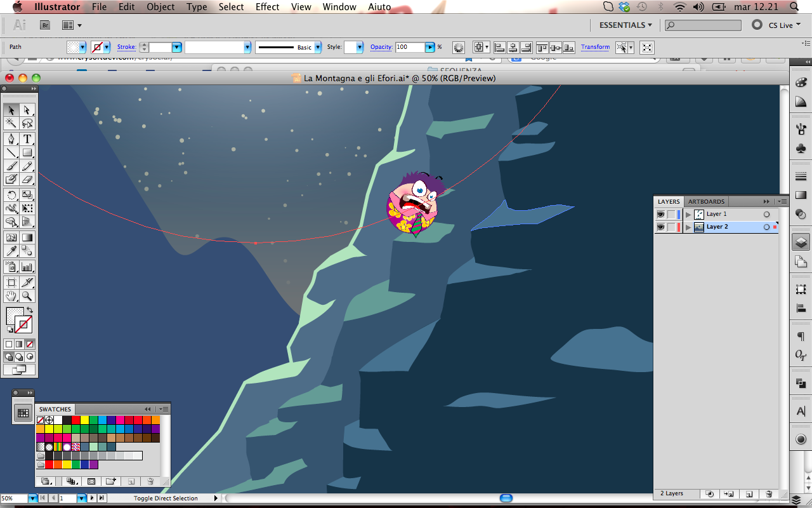
Task: Open the Illustrator application menu
Action: (x=57, y=7)
